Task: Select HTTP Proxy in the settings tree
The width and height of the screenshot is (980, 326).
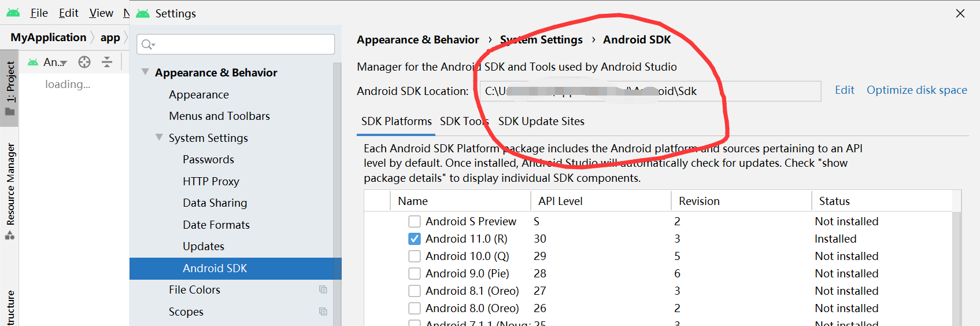Action: point(211,181)
